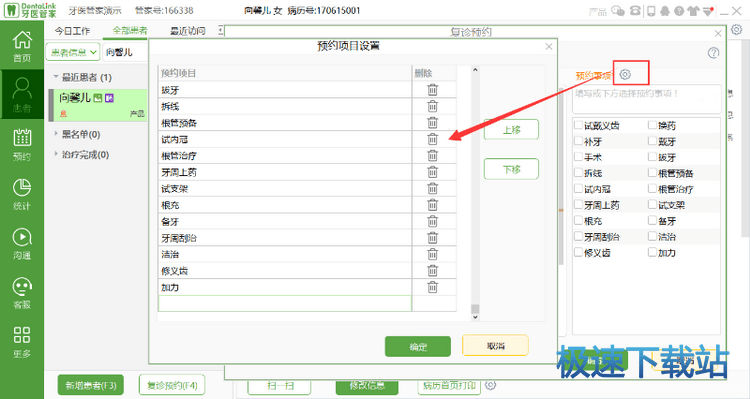Click trash icon for 修义齿

(432, 271)
